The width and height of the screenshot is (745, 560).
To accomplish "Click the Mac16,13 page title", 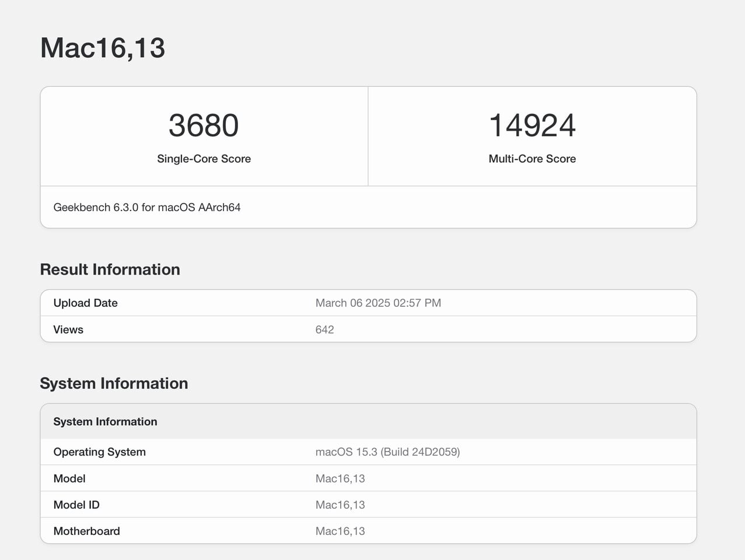I will pos(103,48).
